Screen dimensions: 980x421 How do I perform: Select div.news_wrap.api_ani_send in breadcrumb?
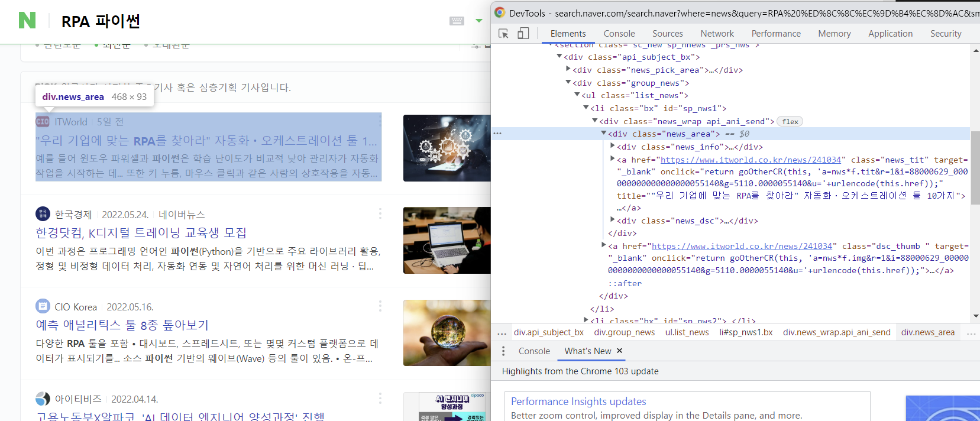pyautogui.click(x=836, y=332)
